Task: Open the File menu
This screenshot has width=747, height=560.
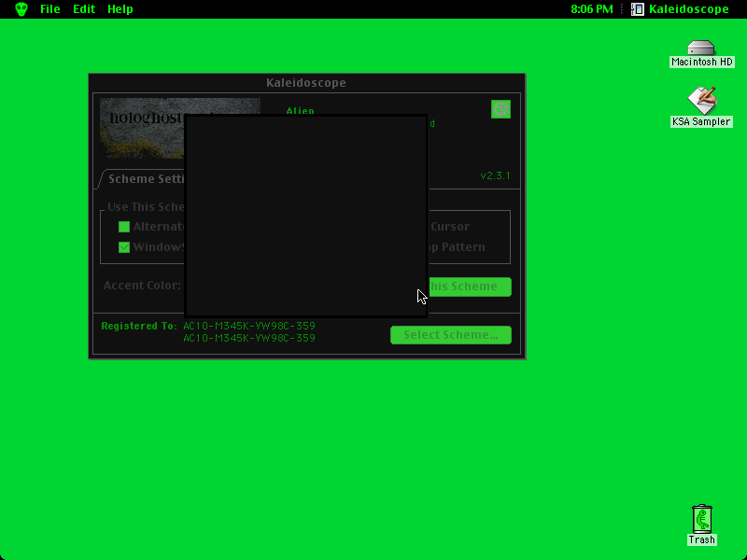Action: 50,9
